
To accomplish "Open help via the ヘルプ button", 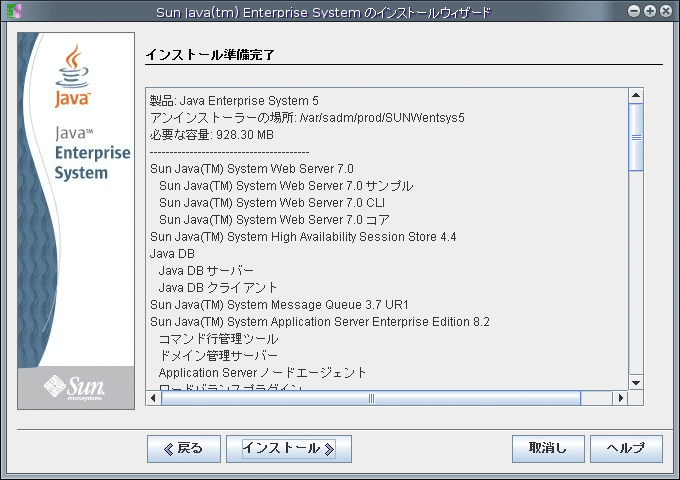I will (626, 449).
